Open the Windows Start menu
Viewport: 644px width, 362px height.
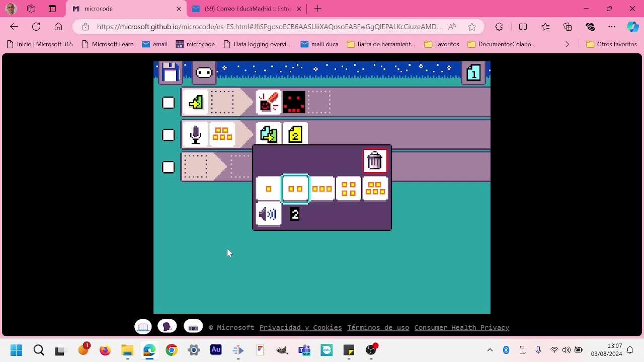coord(16,350)
